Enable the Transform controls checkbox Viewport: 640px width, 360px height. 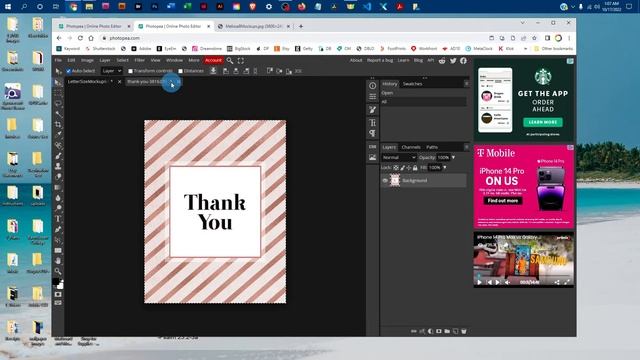pos(130,71)
